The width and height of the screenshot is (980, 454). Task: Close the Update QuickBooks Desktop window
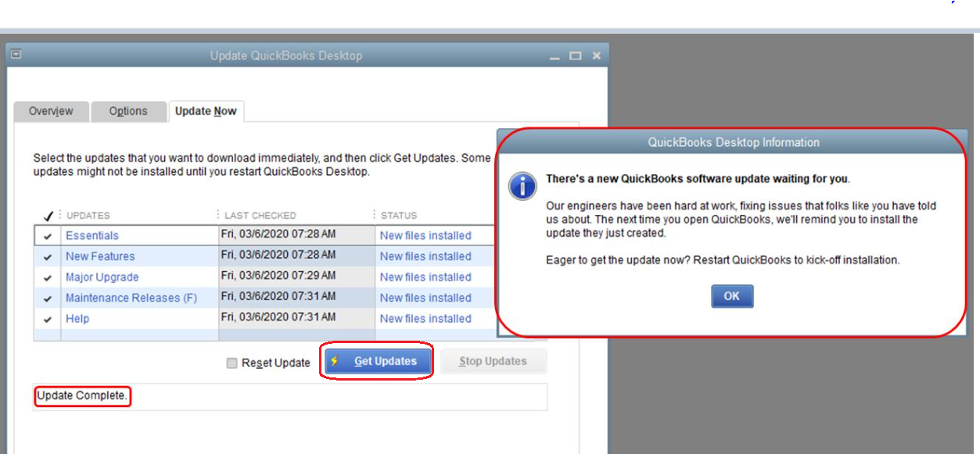click(596, 56)
